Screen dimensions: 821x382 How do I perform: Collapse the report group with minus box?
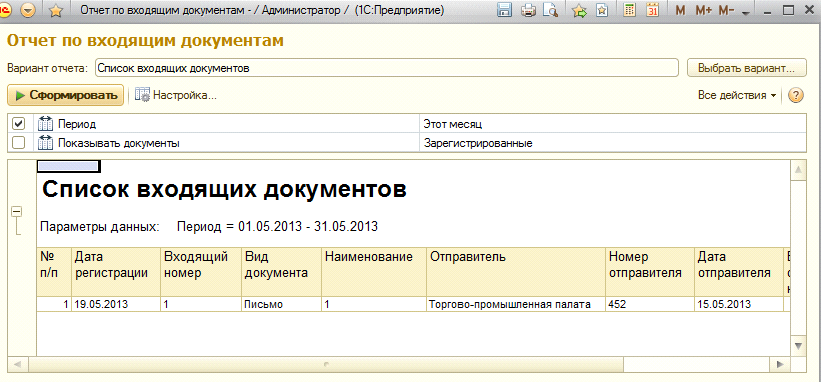click(x=17, y=211)
